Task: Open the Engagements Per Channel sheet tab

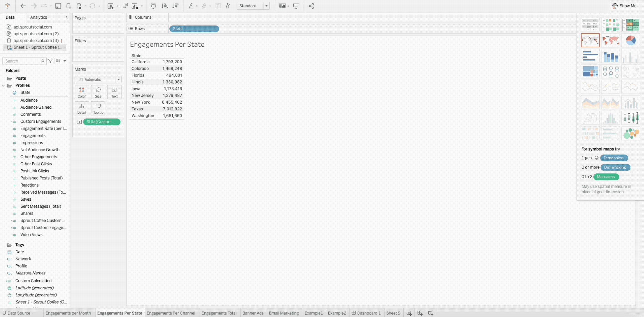Action: pyautogui.click(x=171, y=313)
